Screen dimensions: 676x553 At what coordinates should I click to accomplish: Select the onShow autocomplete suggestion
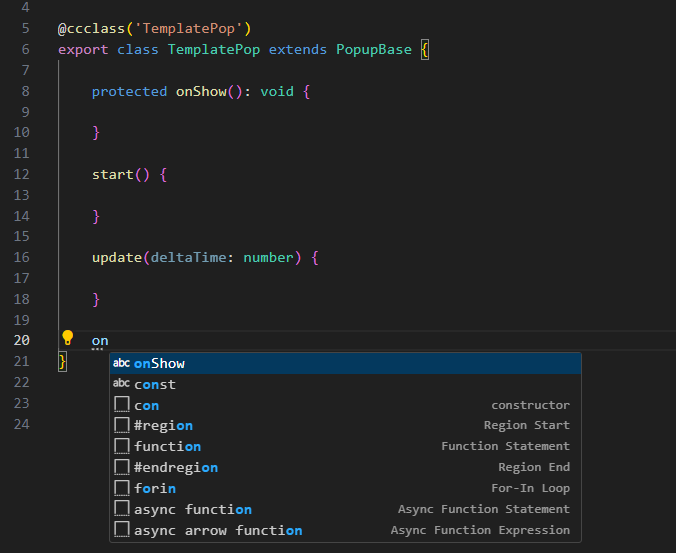pos(160,363)
